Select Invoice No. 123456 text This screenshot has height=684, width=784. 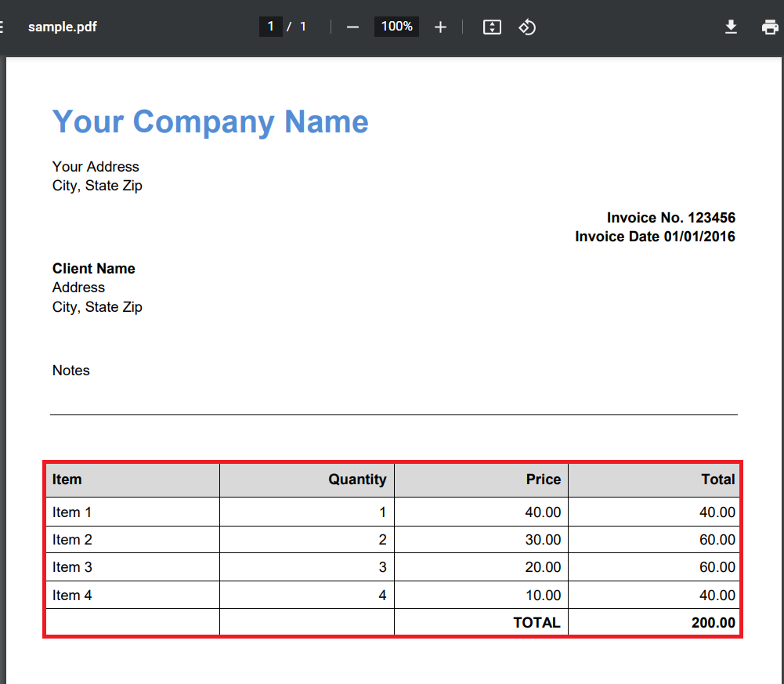(x=671, y=218)
